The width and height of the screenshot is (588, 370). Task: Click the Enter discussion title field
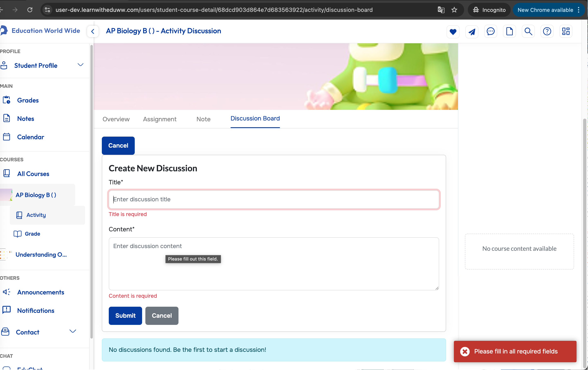coord(274,199)
